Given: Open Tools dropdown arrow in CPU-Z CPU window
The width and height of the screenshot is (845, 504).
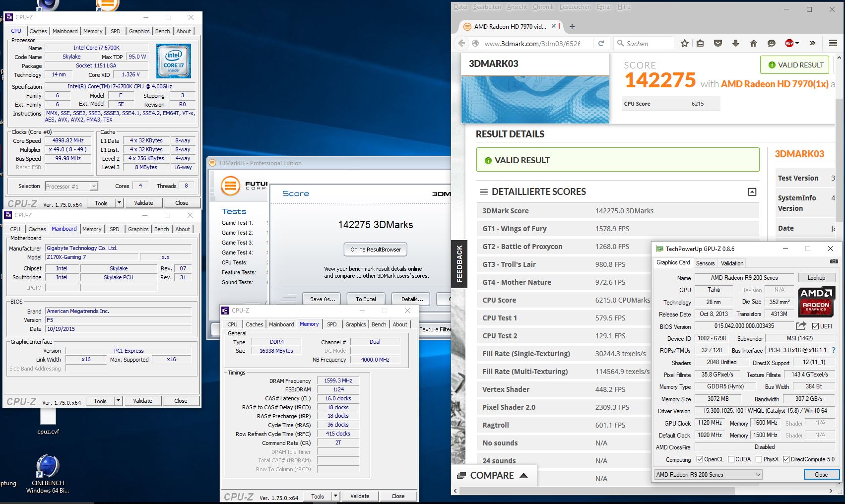Looking at the screenshot, I should click(119, 203).
